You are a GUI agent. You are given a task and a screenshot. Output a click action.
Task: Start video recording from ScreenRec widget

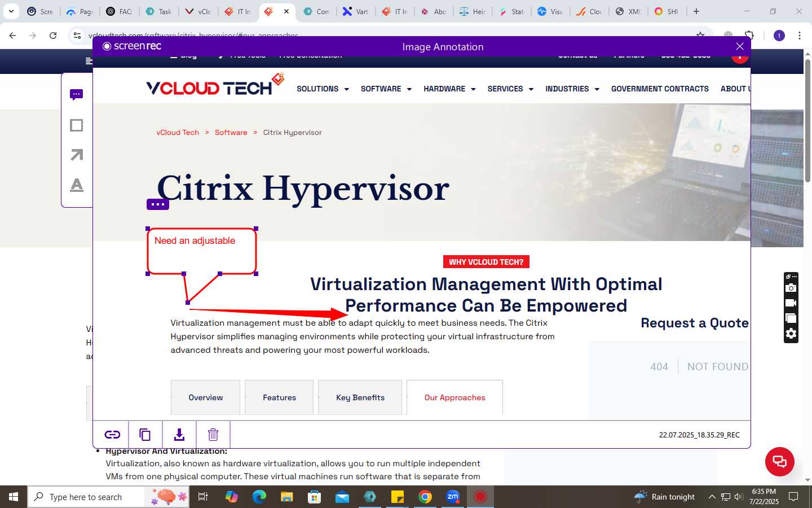[x=791, y=303]
